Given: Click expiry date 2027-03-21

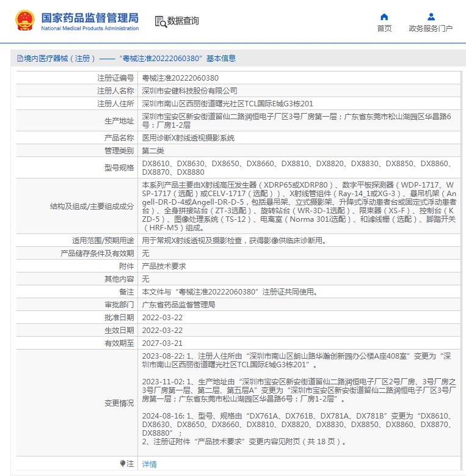Looking at the screenshot, I should (162, 343).
